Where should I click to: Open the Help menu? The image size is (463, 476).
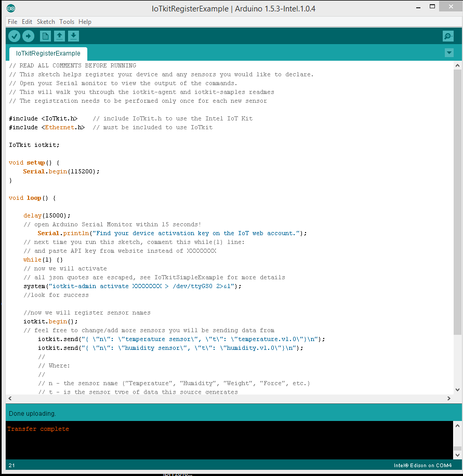coord(85,22)
